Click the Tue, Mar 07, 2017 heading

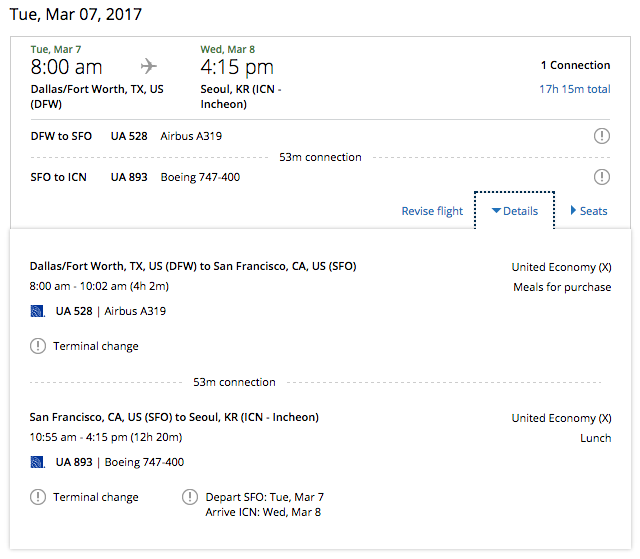76,14
